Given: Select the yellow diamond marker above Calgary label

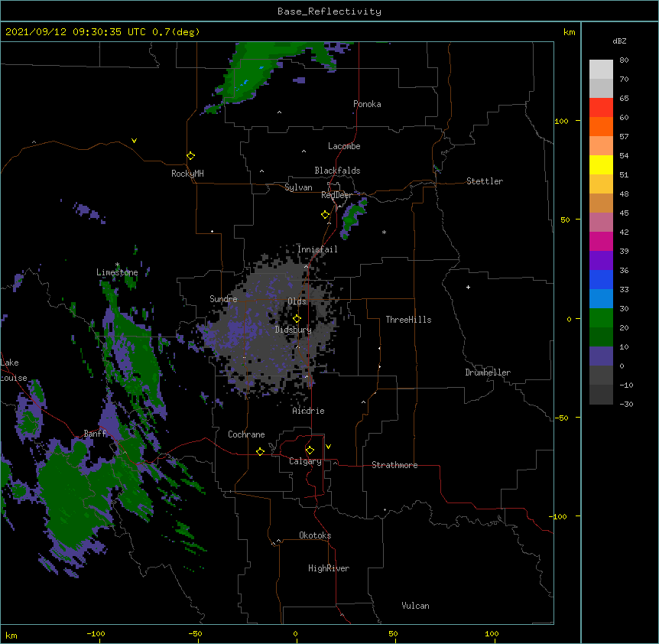Looking at the screenshot, I should point(310,450).
